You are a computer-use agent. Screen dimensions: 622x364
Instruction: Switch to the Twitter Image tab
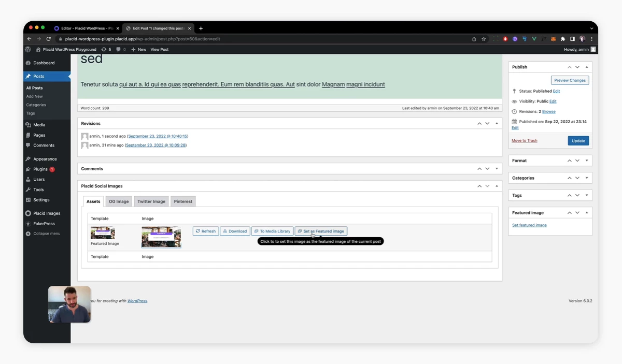151,201
